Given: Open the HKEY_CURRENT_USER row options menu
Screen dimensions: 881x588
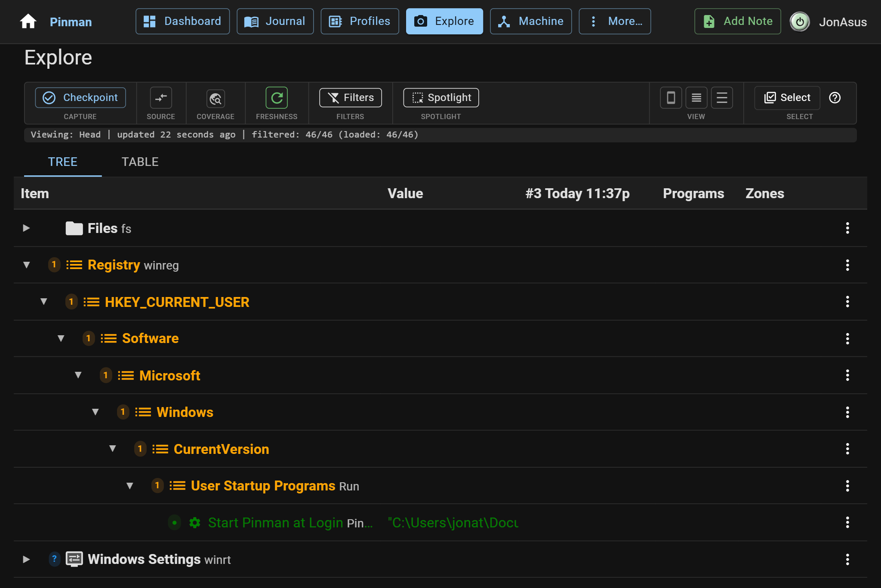Looking at the screenshot, I should (x=847, y=301).
